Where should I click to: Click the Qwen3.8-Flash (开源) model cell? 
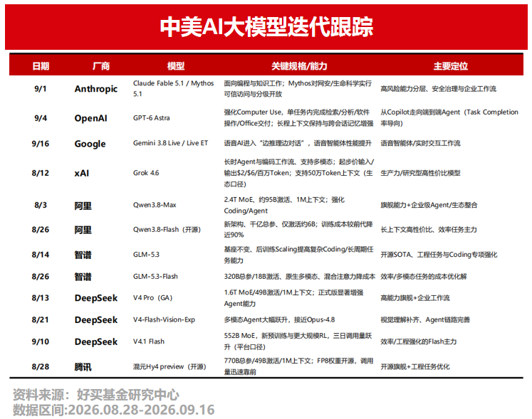[x=167, y=230]
